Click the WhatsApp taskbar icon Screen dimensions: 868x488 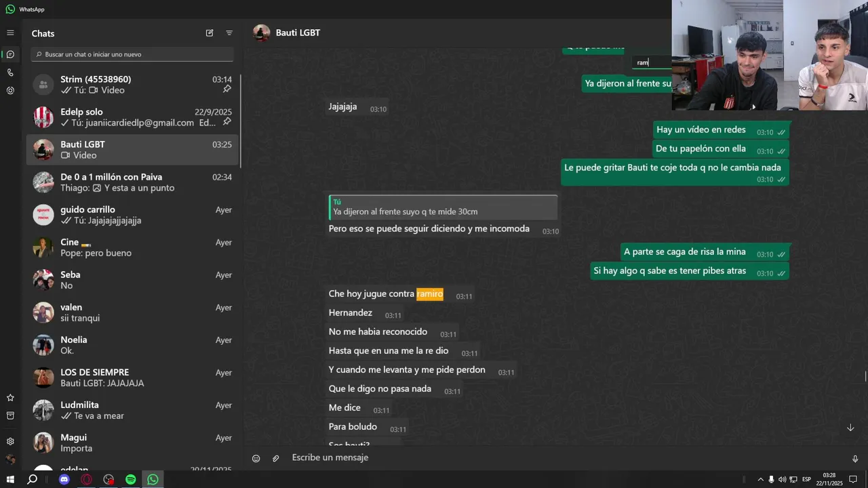(153, 479)
